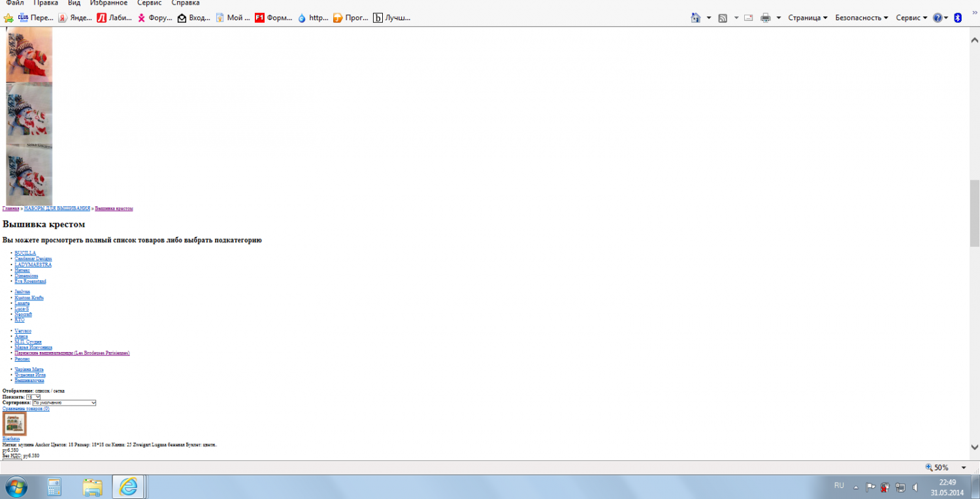Image resolution: width=980 pixels, height=499 pixels.
Task: Open the Показать items count dropdown
Action: tap(33, 397)
